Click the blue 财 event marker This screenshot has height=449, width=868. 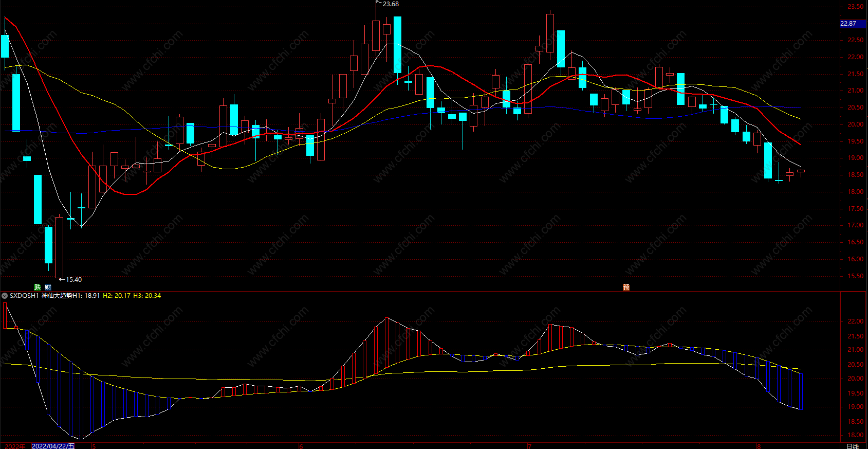(x=48, y=287)
